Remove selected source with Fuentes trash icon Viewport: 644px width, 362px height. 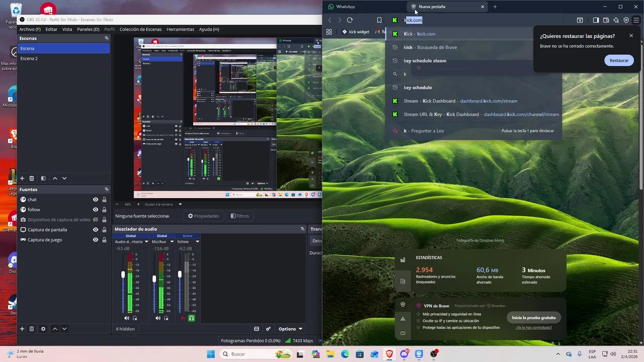pos(32,329)
